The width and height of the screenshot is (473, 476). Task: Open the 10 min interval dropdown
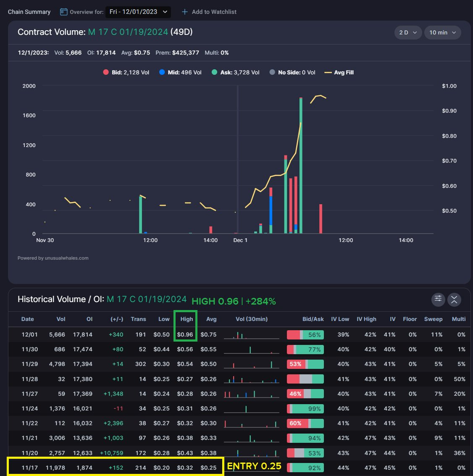pos(442,32)
